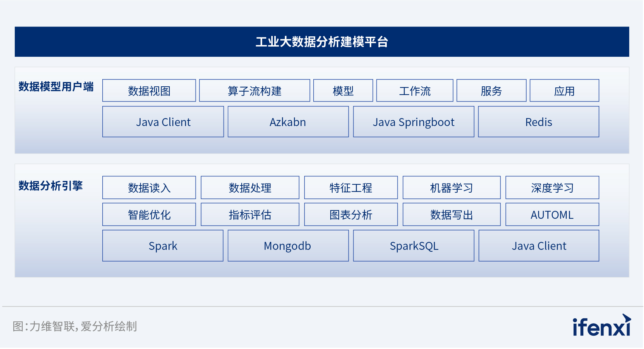Click the 工业大数据分析建模平台 title banner
This screenshot has height=349, width=644.
point(322,42)
